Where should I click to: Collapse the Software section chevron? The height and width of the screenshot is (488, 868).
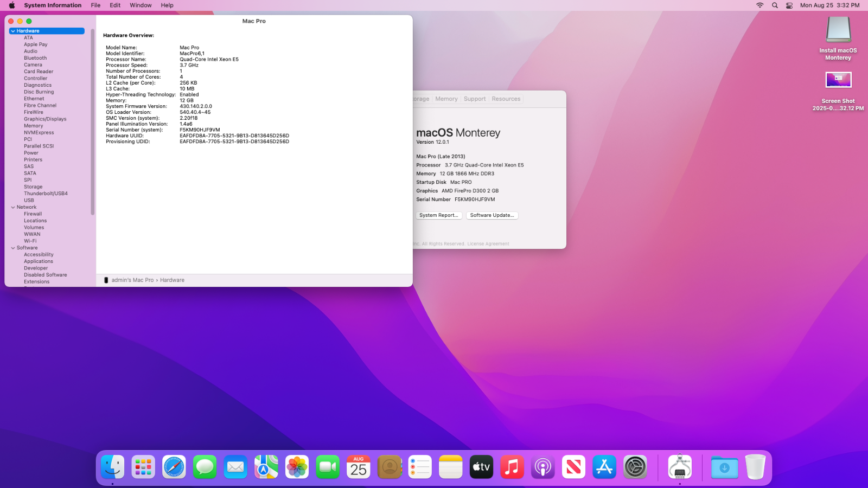(13, 248)
